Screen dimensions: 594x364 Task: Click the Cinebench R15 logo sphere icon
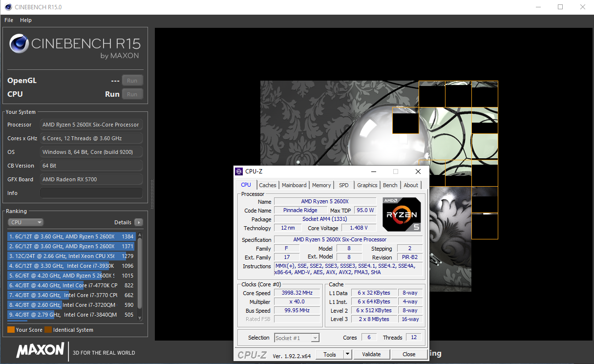point(19,44)
